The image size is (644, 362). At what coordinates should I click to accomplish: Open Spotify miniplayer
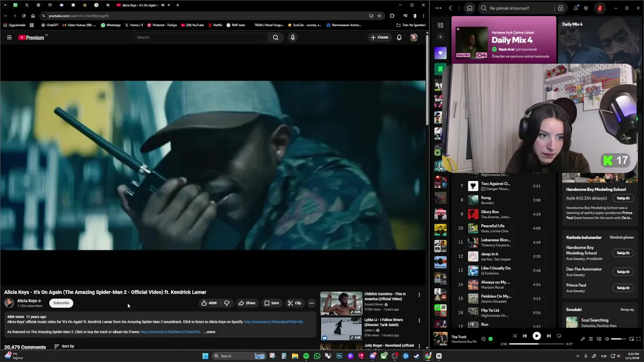coord(631,339)
